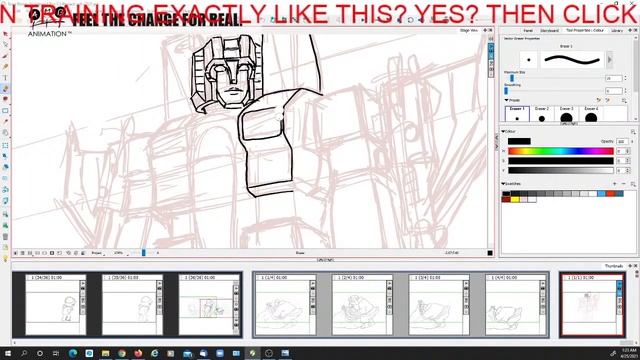The image size is (640, 360).
Task: Expand brush preview with arrow button
Action: [x=609, y=60]
